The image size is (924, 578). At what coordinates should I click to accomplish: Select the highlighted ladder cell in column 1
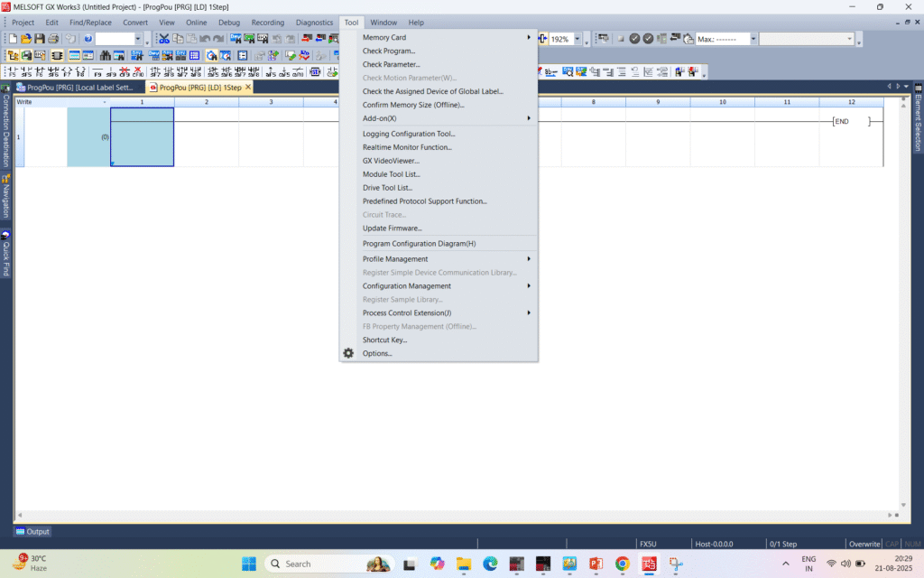click(x=142, y=137)
